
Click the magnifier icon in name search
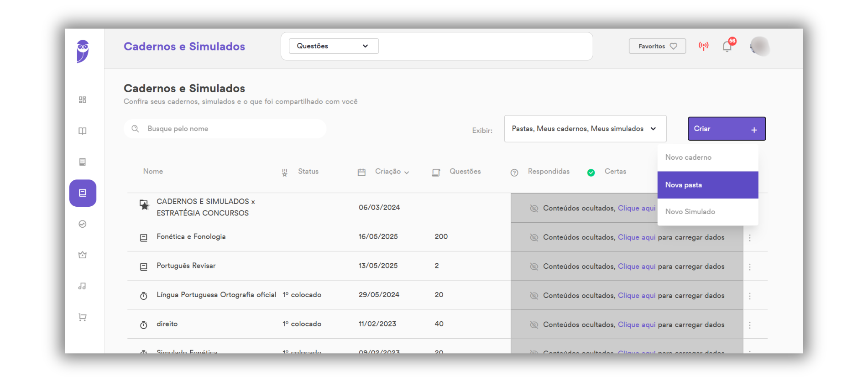point(135,129)
